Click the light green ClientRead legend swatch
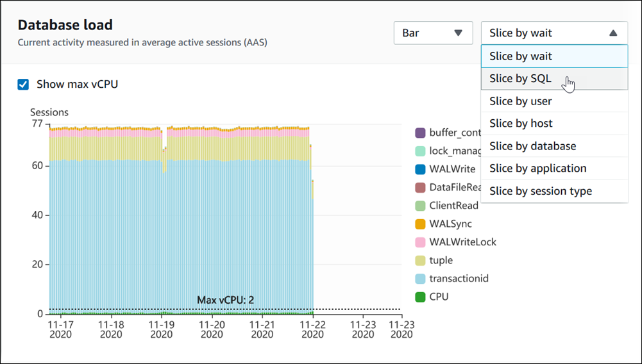Screen dimensions: 642x364 tap(420, 206)
